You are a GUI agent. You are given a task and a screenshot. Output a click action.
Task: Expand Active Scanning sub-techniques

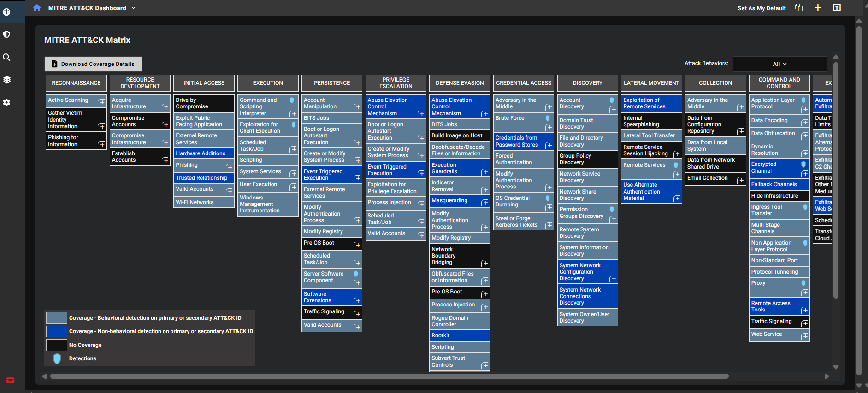(101, 102)
